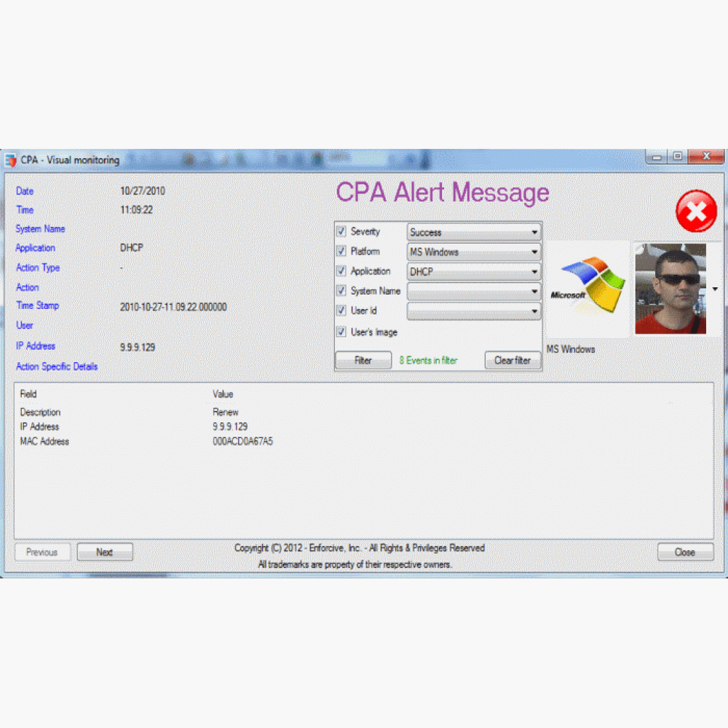Uncheck the User Id checkbox
728x728 pixels.
[341, 310]
